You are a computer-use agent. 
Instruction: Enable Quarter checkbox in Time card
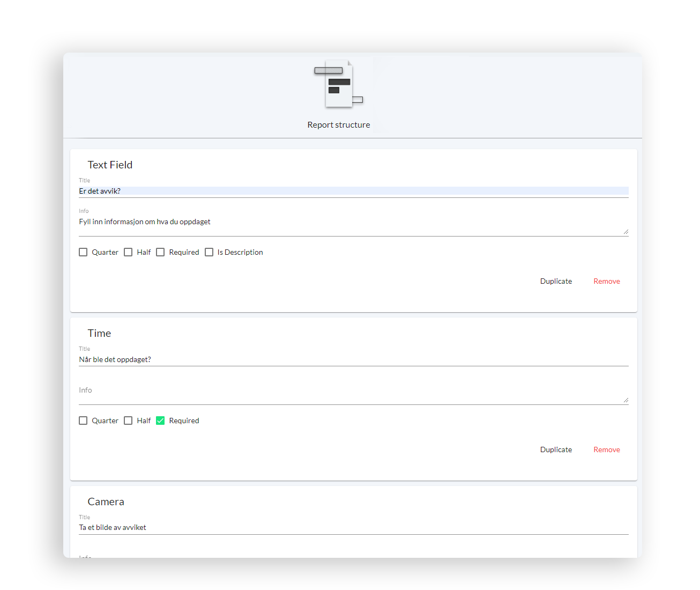pyautogui.click(x=83, y=421)
